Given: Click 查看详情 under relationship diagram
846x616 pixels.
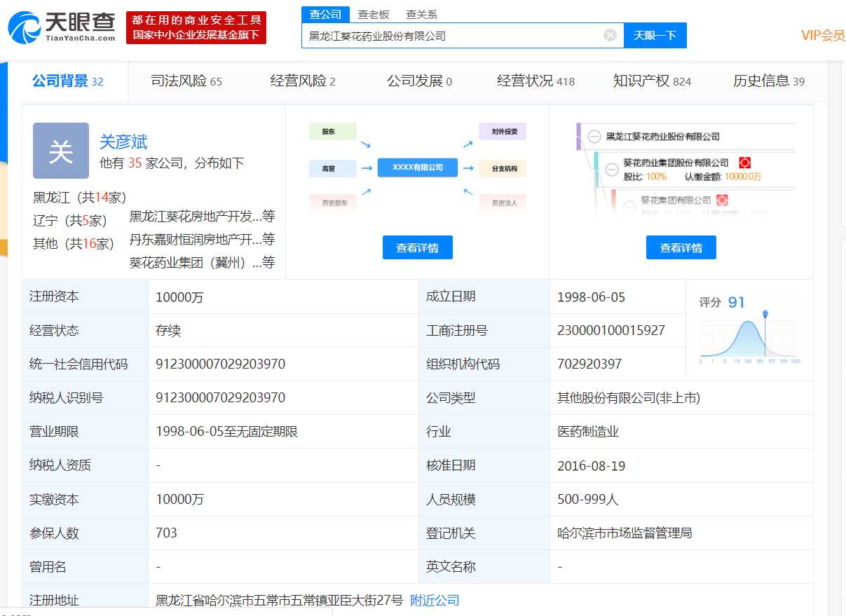Looking at the screenshot, I should tap(417, 247).
